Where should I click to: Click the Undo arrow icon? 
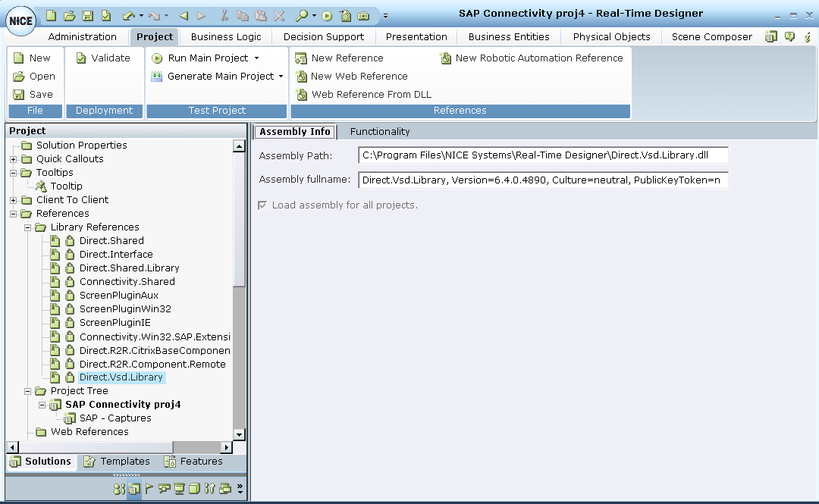(128, 16)
